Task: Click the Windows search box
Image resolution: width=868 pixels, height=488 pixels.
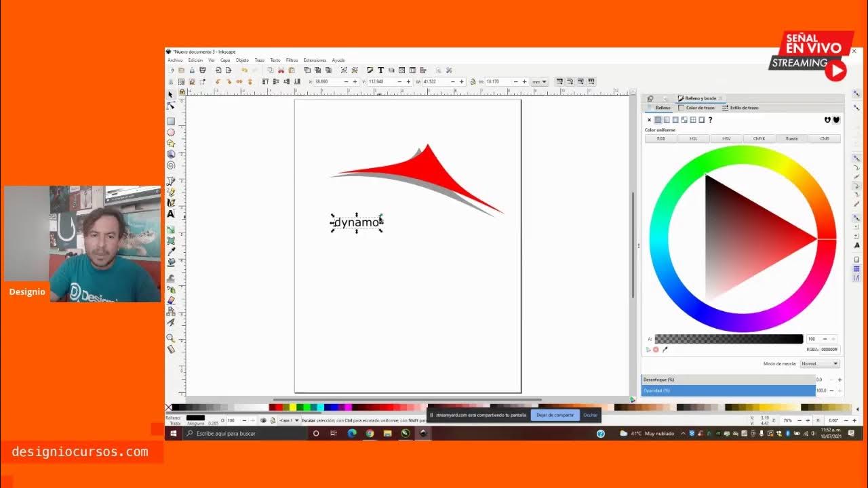Action: 243,433
